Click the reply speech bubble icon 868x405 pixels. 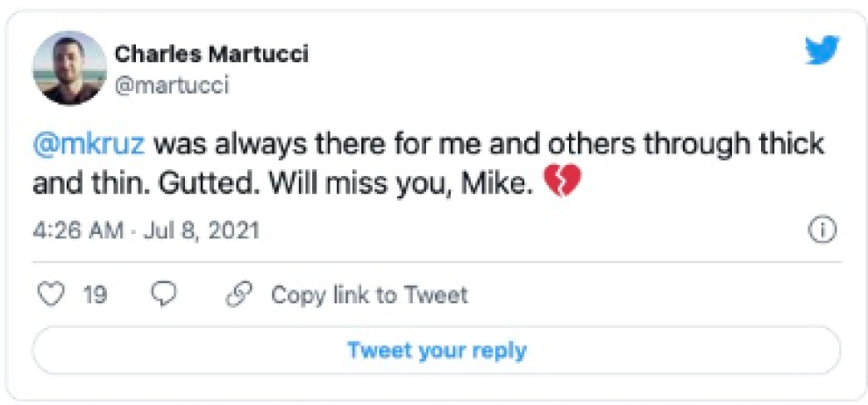(164, 295)
